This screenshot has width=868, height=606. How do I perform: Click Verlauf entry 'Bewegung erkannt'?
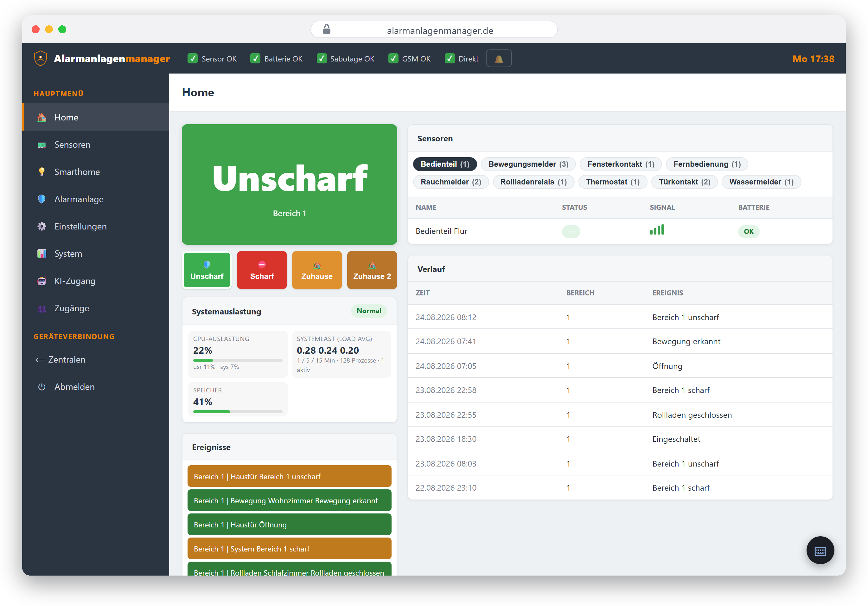pyautogui.click(x=686, y=341)
